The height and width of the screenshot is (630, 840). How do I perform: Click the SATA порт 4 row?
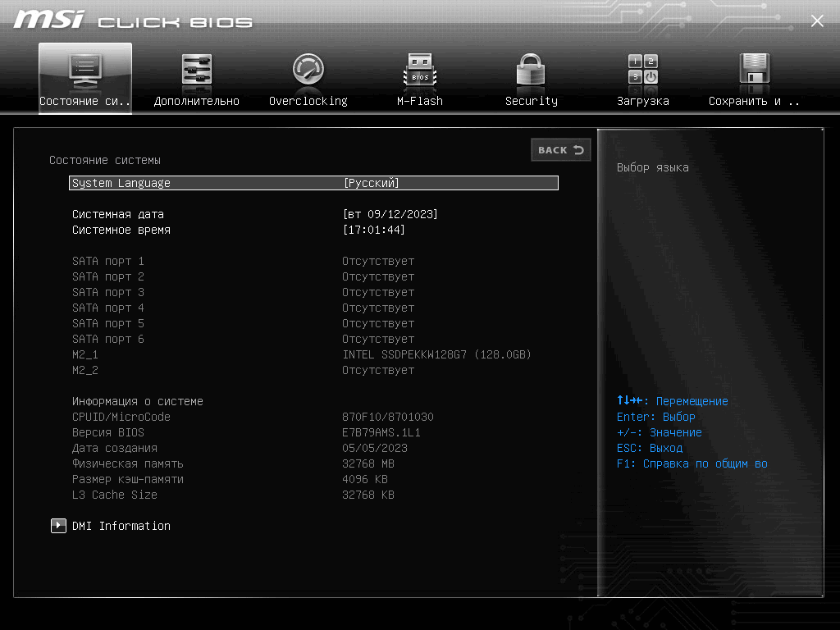coord(243,308)
